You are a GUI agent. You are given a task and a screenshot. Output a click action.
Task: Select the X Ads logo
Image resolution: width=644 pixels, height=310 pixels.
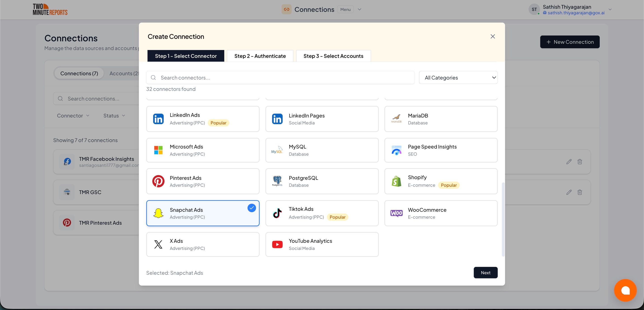[158, 244]
